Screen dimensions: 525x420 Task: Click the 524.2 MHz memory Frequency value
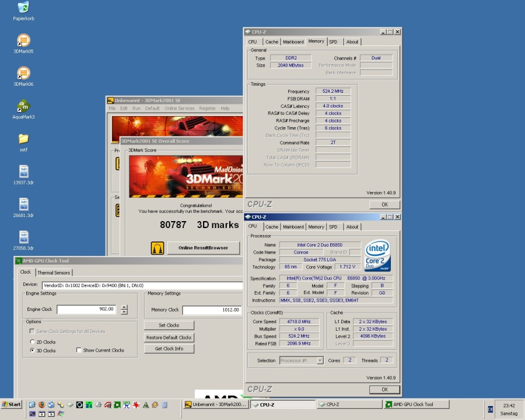pos(333,91)
